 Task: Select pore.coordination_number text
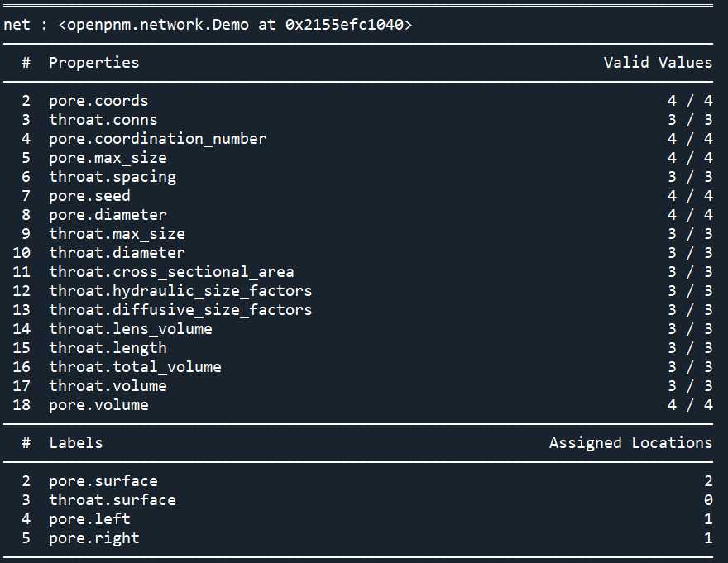158,139
